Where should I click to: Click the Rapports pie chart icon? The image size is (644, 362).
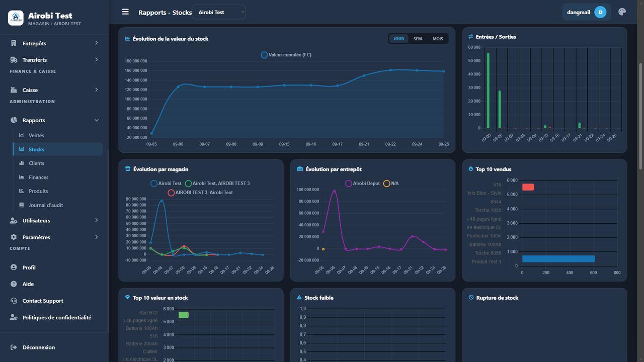(x=14, y=120)
